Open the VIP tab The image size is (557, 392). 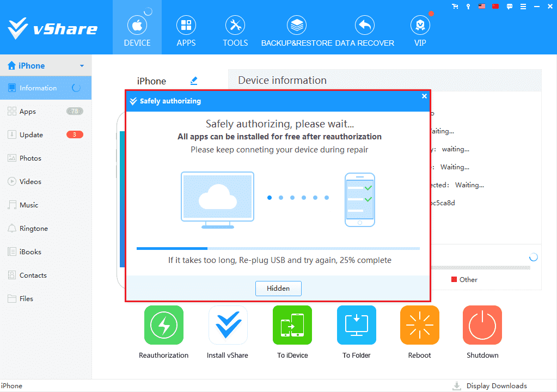pyautogui.click(x=420, y=31)
